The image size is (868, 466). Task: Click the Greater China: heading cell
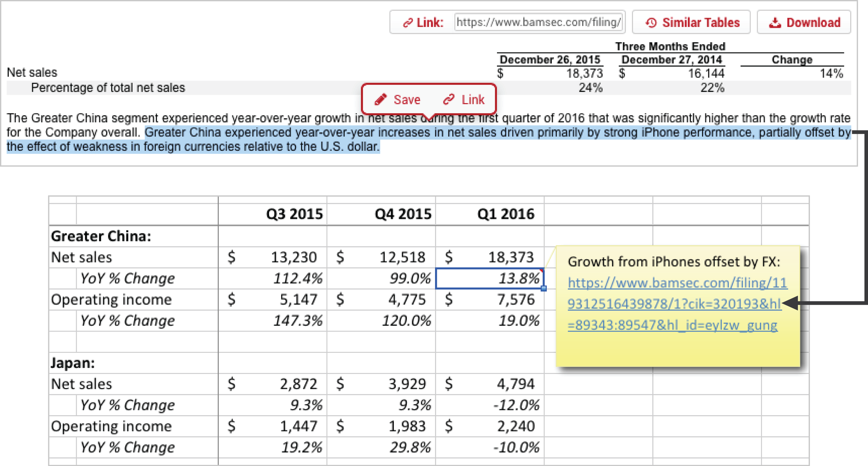[x=133, y=236]
